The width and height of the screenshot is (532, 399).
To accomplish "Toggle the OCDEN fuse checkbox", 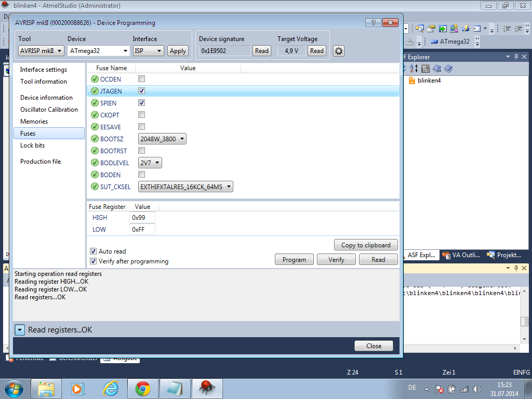I will (141, 79).
